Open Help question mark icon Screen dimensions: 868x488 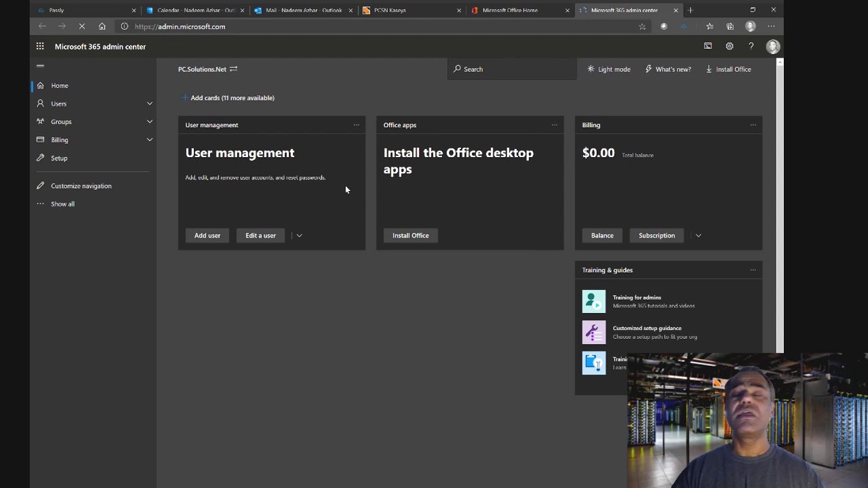click(751, 46)
